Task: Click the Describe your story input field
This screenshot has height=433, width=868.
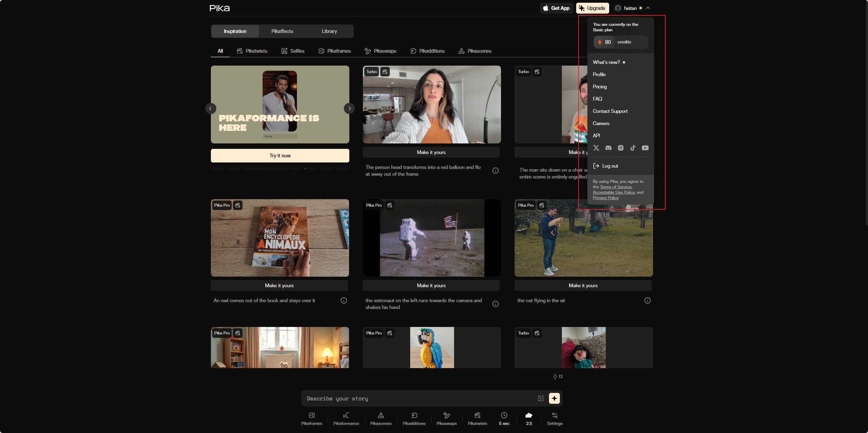Action: 418,398
